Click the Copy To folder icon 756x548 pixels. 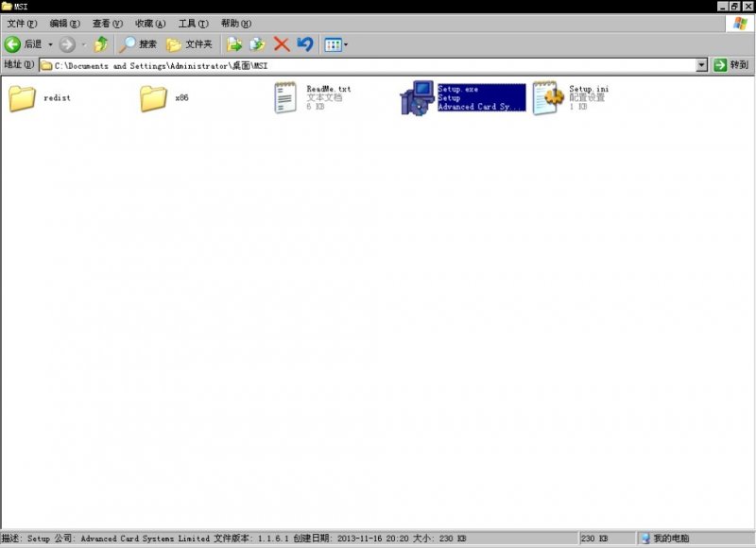pos(257,44)
